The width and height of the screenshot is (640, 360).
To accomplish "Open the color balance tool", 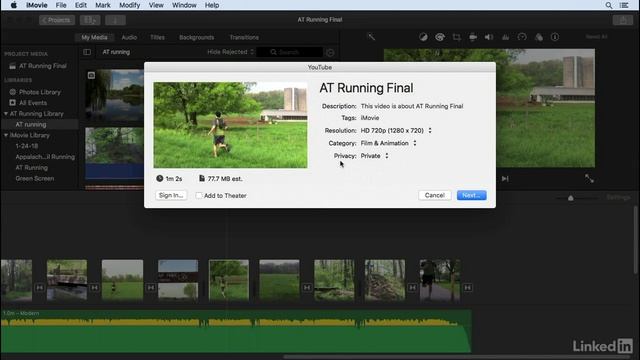I will click(x=423, y=37).
